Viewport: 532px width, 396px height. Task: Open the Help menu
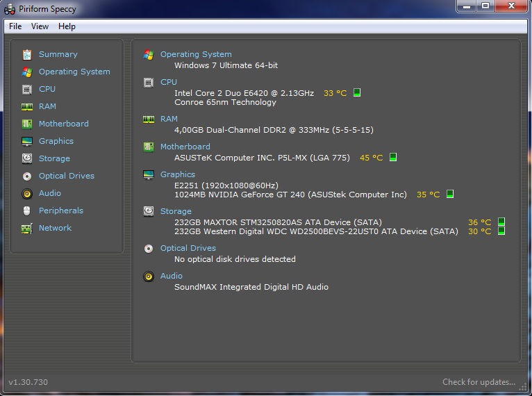tap(67, 26)
